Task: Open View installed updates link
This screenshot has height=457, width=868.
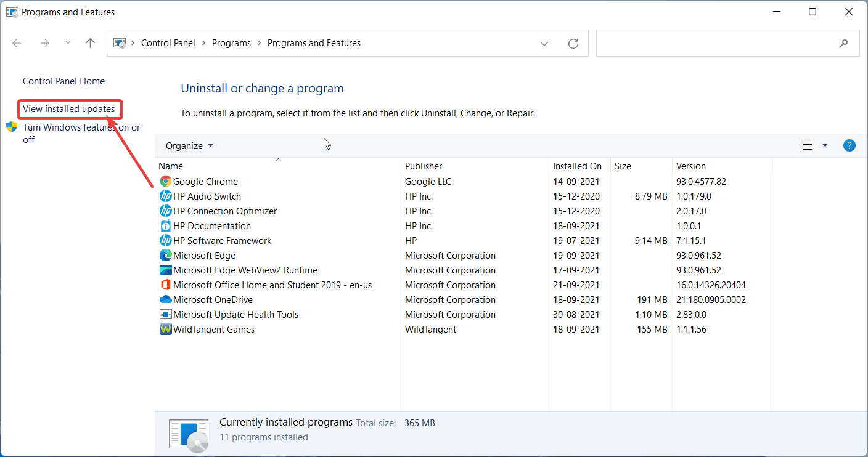Action: [69, 109]
